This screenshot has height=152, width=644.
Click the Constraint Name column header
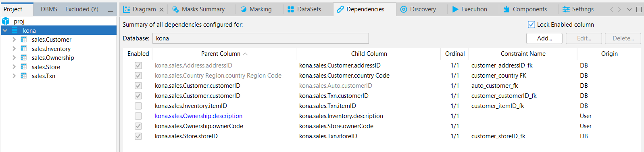(523, 54)
